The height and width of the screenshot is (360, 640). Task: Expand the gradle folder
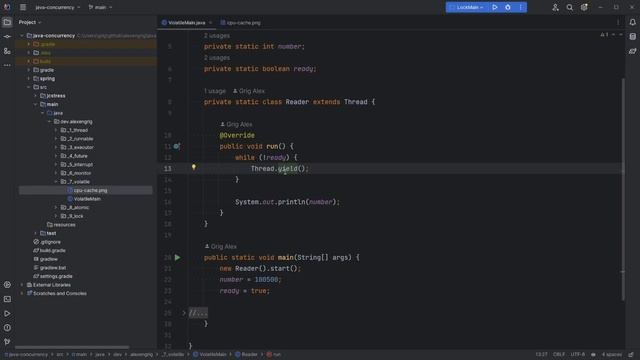click(x=29, y=70)
